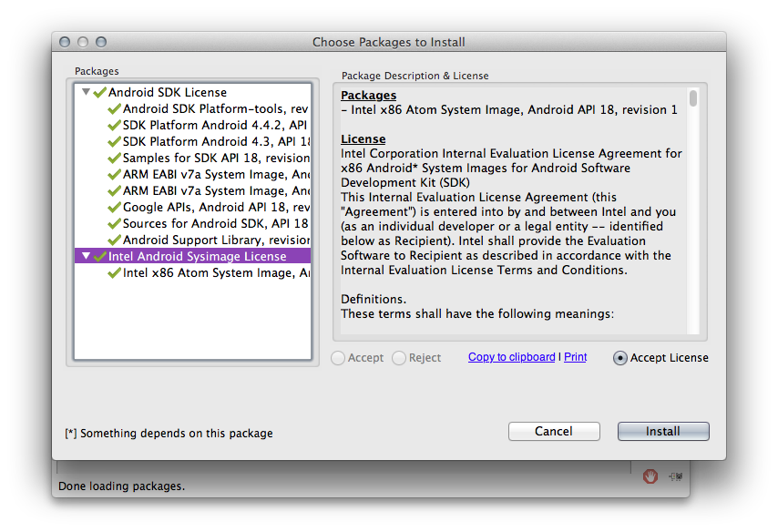
Task: Select Android Support Library row
Action: coord(192,240)
